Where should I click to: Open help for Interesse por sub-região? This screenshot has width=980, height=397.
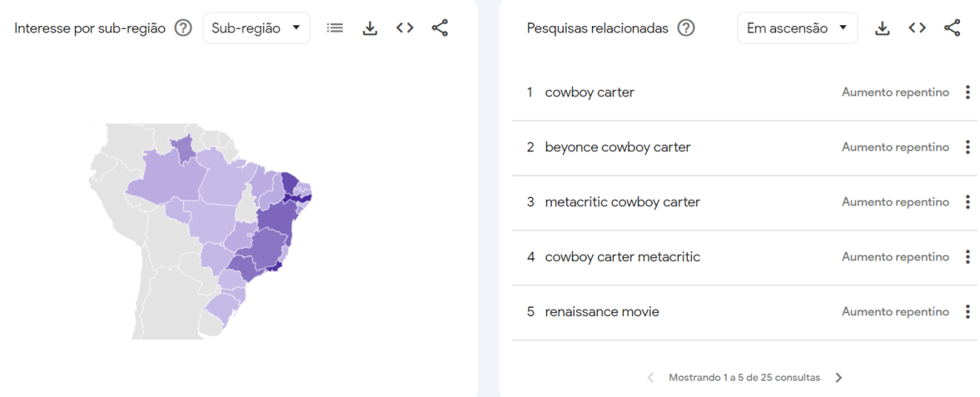tap(183, 28)
